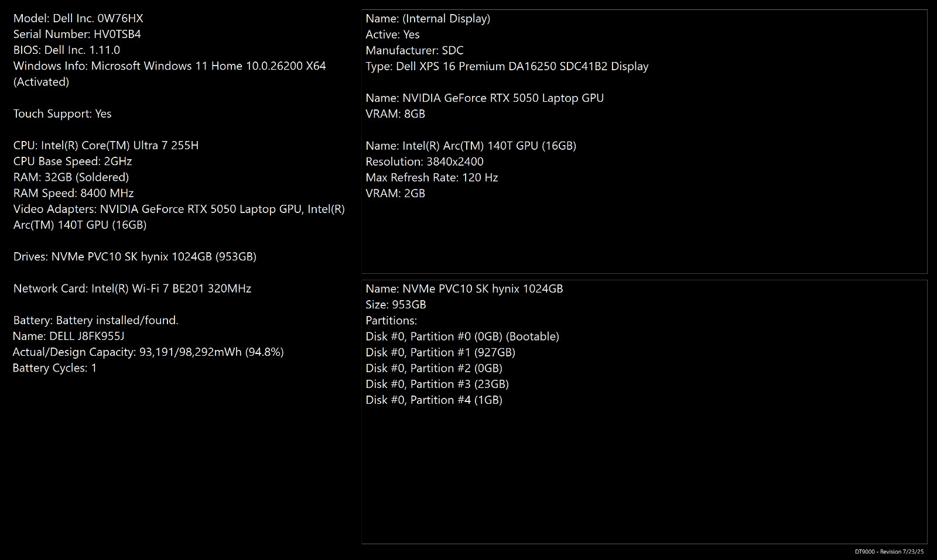Select the Network Card Wi-Fi 7 BE201 line
Image resolution: width=937 pixels, height=560 pixels.
pos(132,288)
